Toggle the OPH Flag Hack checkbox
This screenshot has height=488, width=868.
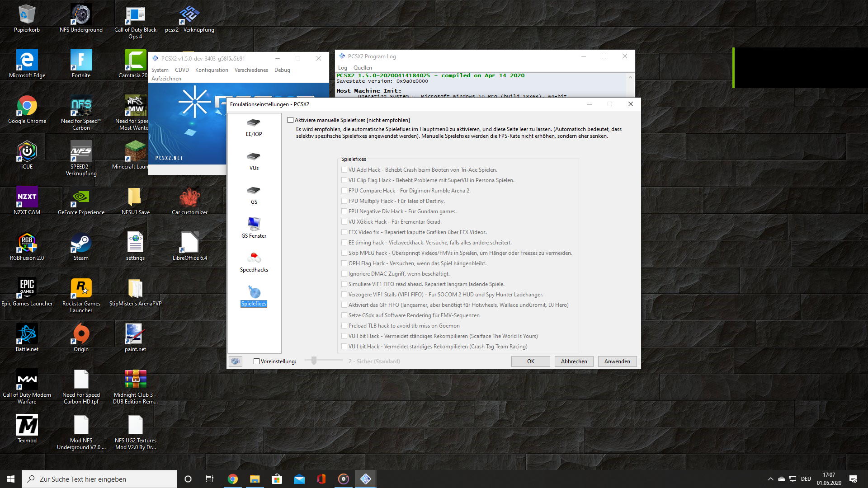pos(344,263)
